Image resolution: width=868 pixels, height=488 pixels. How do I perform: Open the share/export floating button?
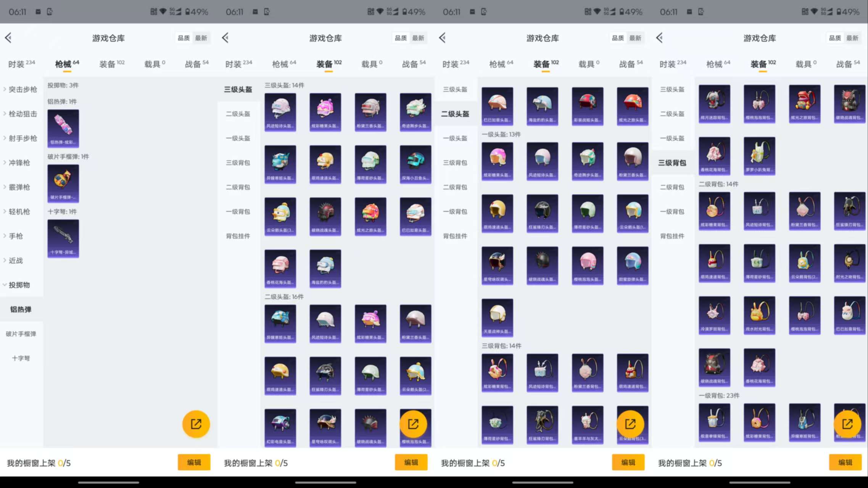(196, 424)
